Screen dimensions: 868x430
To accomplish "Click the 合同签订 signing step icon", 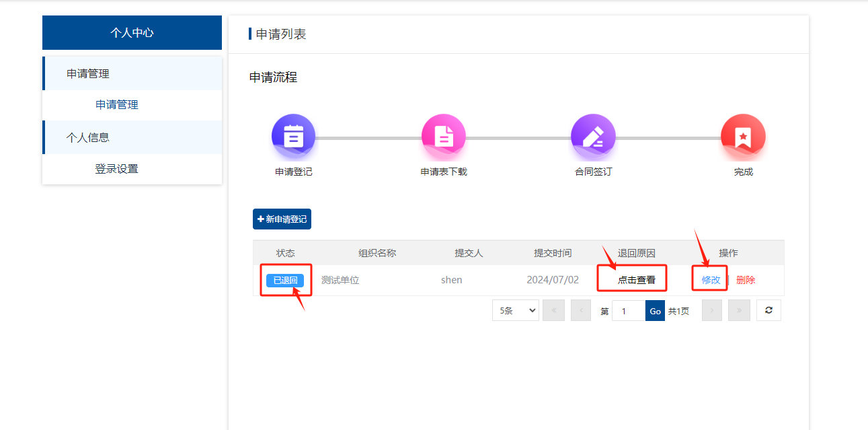I will (593, 136).
